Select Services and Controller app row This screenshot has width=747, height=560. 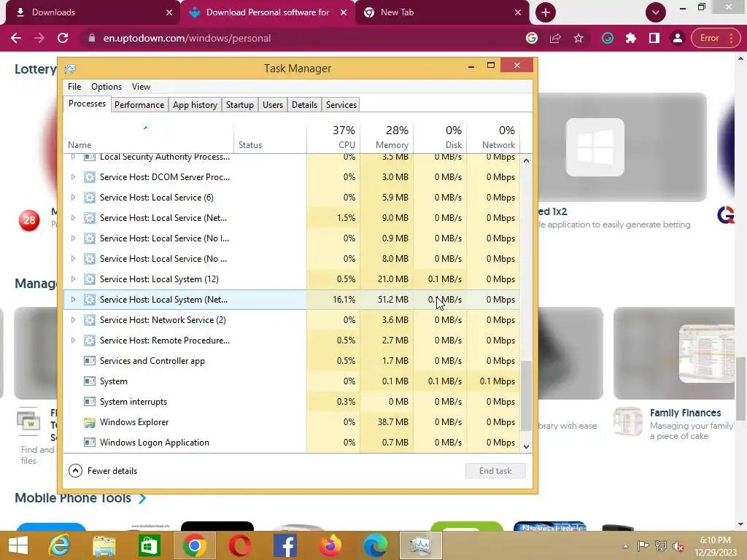pyautogui.click(x=292, y=361)
